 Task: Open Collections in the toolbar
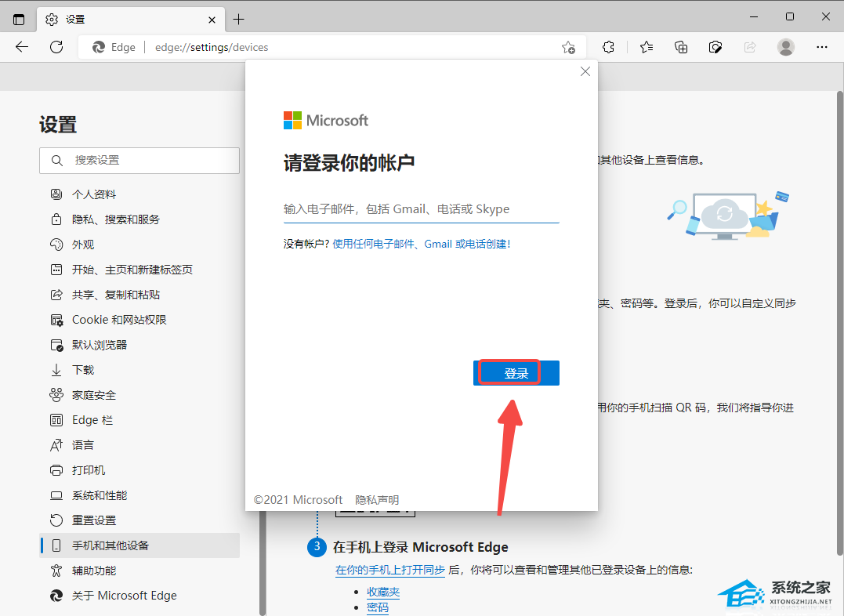point(680,47)
